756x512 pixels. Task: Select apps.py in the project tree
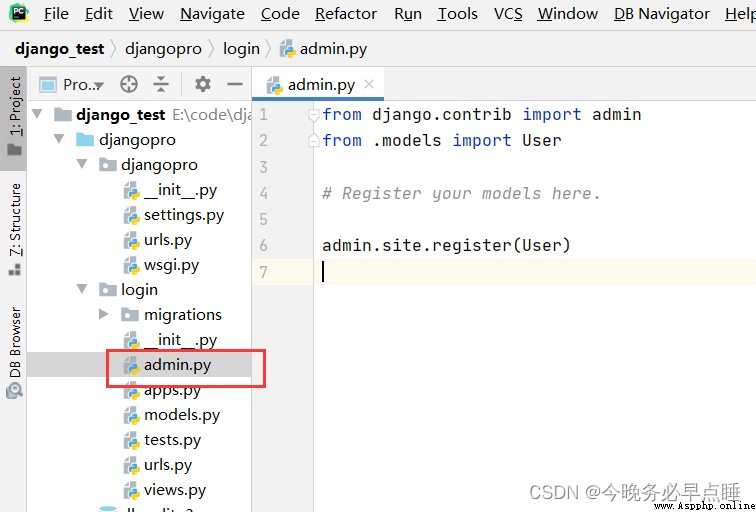click(x=139, y=390)
